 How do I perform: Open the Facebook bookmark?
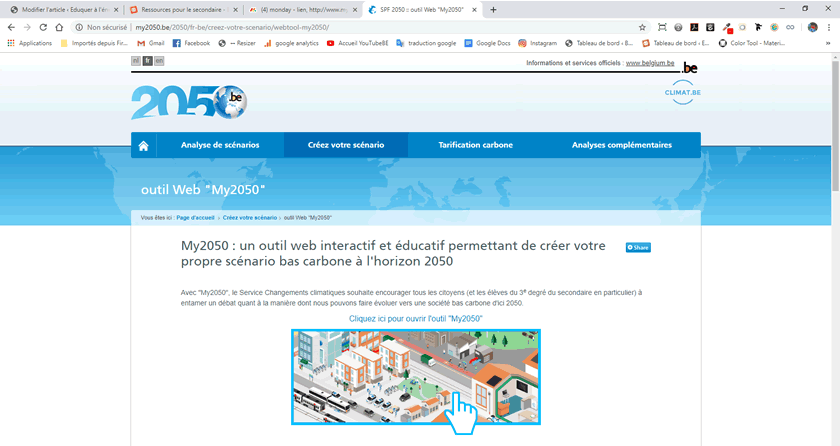tap(191, 43)
